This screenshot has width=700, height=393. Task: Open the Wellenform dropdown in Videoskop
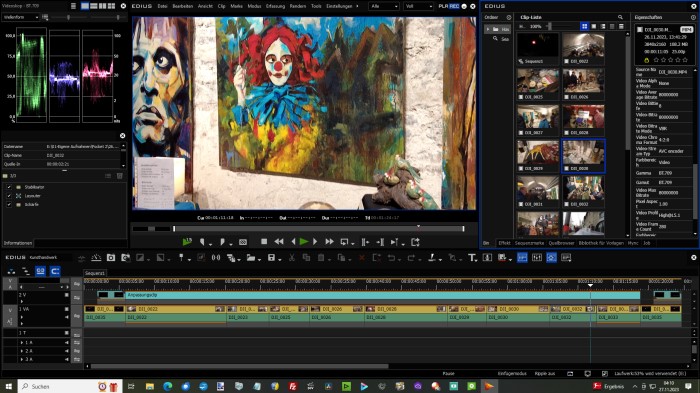point(21,17)
